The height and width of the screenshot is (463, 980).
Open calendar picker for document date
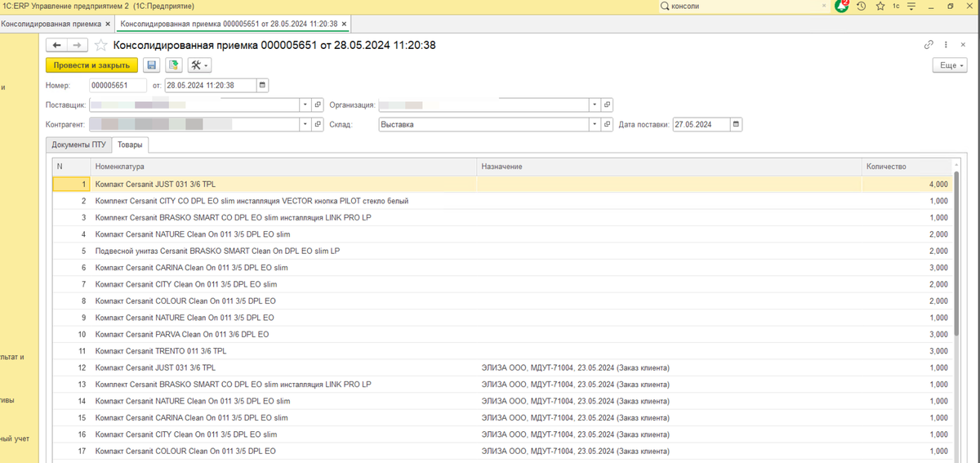click(x=262, y=85)
